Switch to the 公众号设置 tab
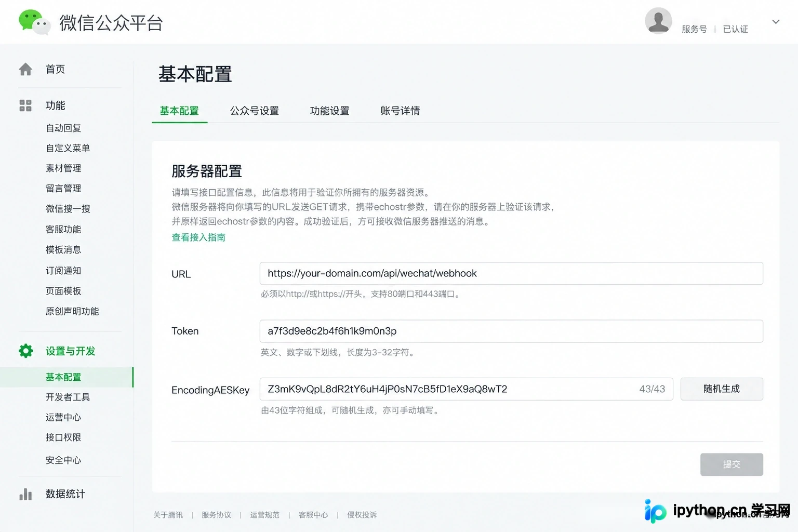 [x=255, y=111]
